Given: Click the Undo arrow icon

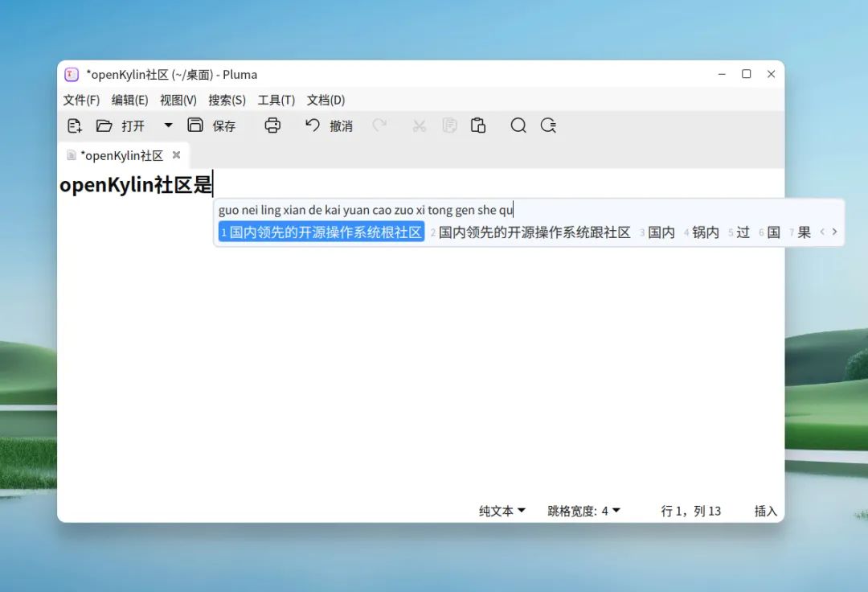Looking at the screenshot, I should 312,125.
